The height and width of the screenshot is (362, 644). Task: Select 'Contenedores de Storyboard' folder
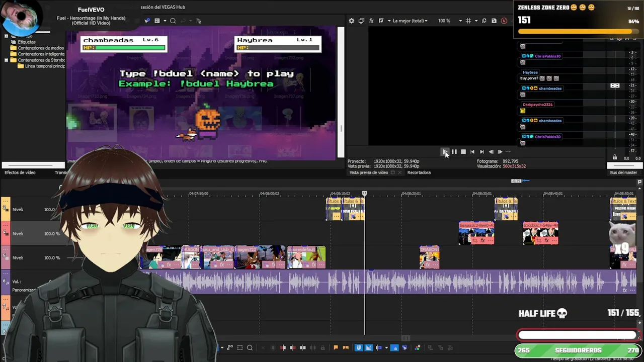(x=42, y=60)
